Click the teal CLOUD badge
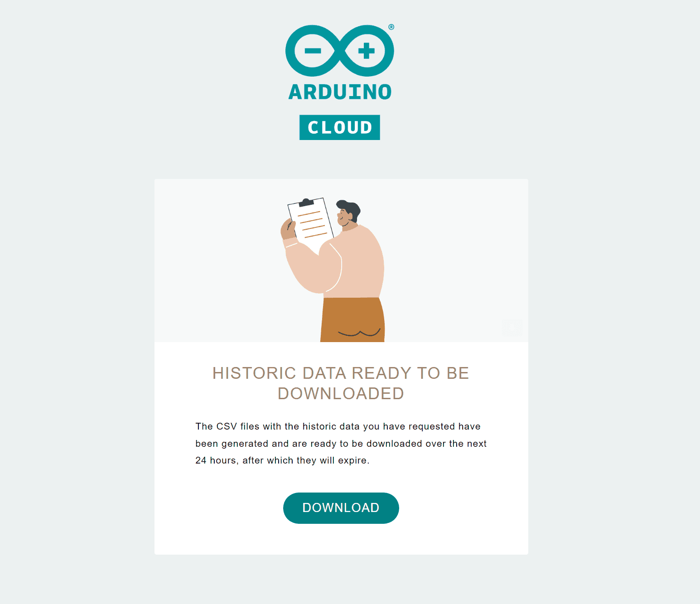Screen dimensions: 700x604 339,127
